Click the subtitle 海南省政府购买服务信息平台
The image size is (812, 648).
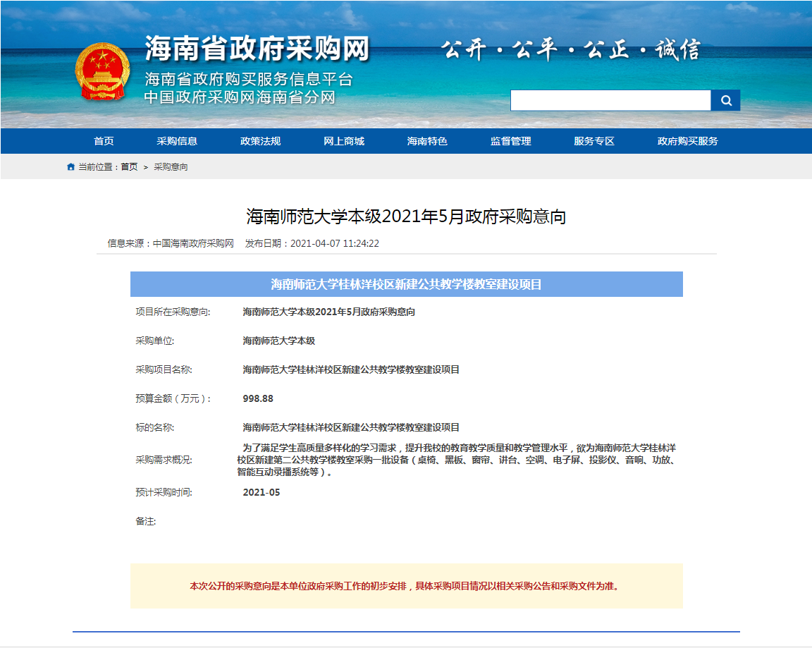[x=249, y=79]
